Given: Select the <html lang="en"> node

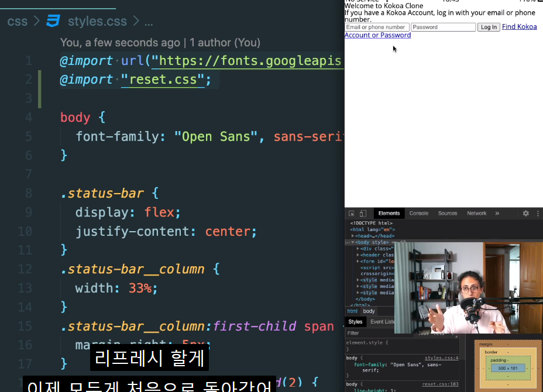Looking at the screenshot, I should [372, 229].
